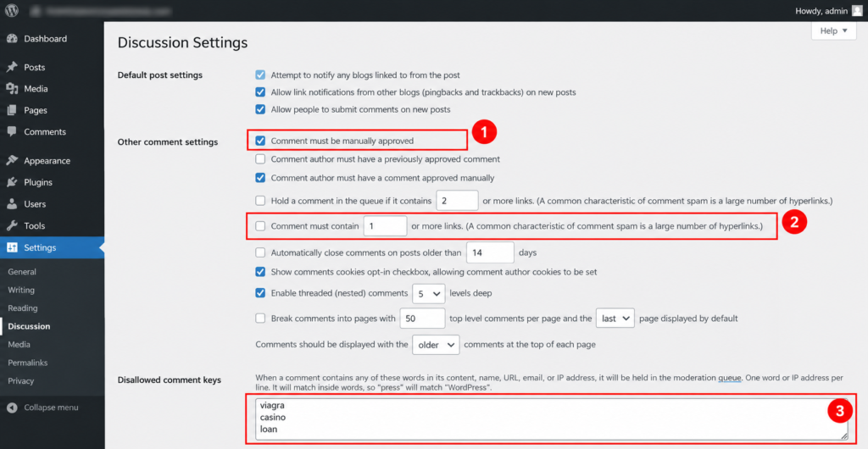Click the 'Other comment settings' label

pyautogui.click(x=168, y=142)
